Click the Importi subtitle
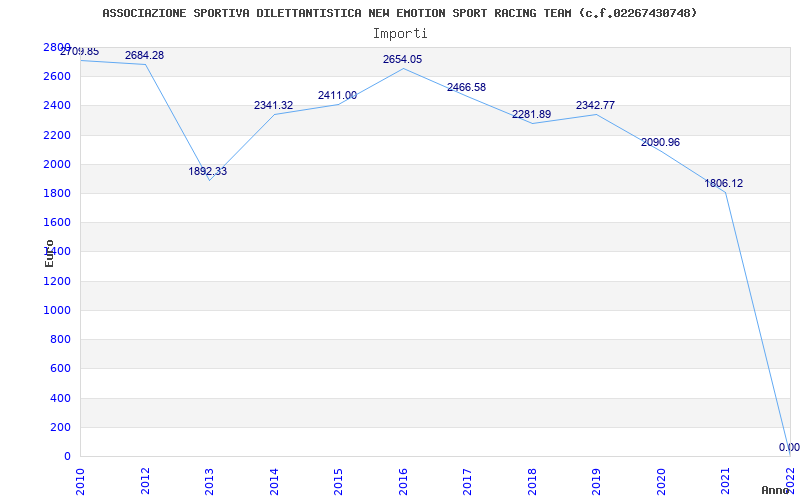Screen dimensions: 800x500 (x=400, y=34)
